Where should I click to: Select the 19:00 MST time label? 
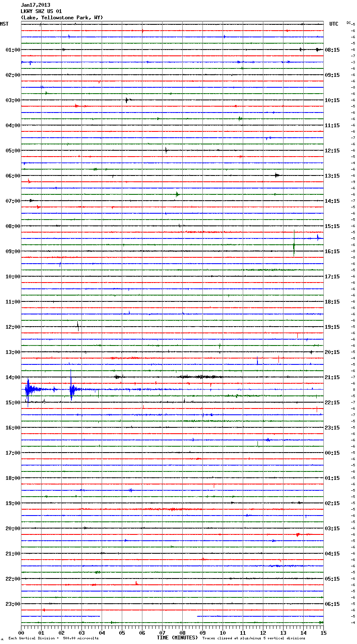tap(13, 503)
